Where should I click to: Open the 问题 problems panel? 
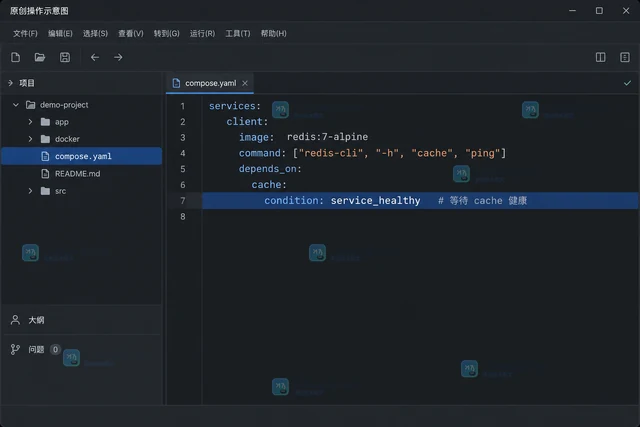click(36, 349)
